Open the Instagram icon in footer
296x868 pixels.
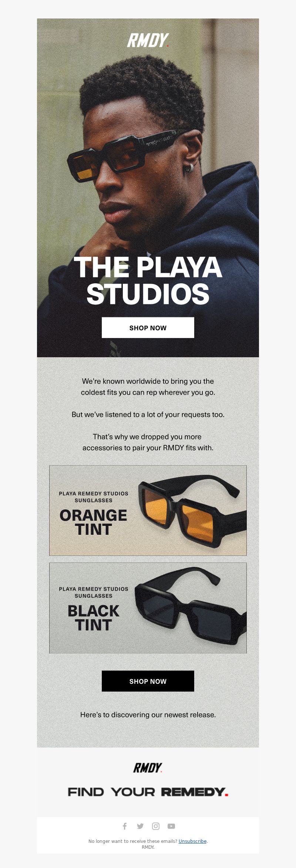(156, 826)
